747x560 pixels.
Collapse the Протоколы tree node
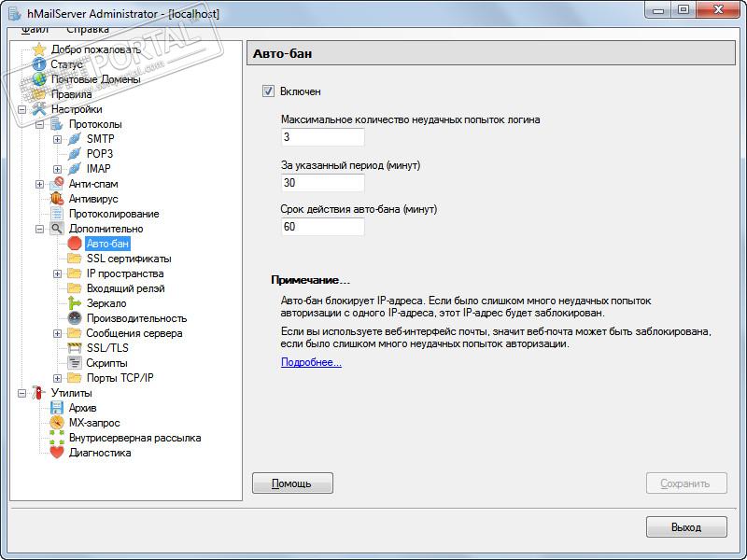click(39, 124)
